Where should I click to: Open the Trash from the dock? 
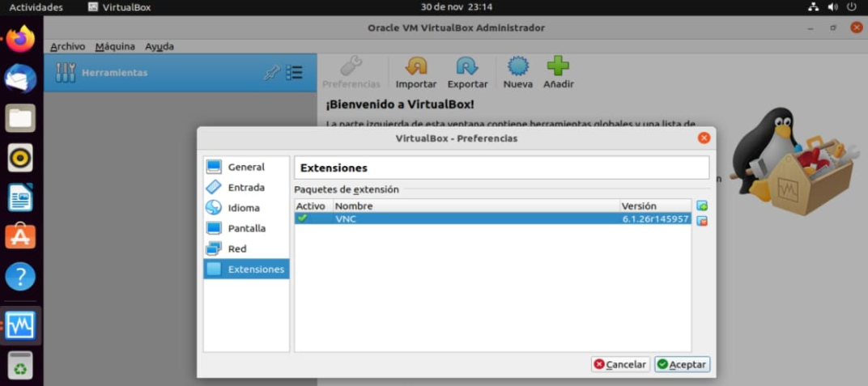21,366
